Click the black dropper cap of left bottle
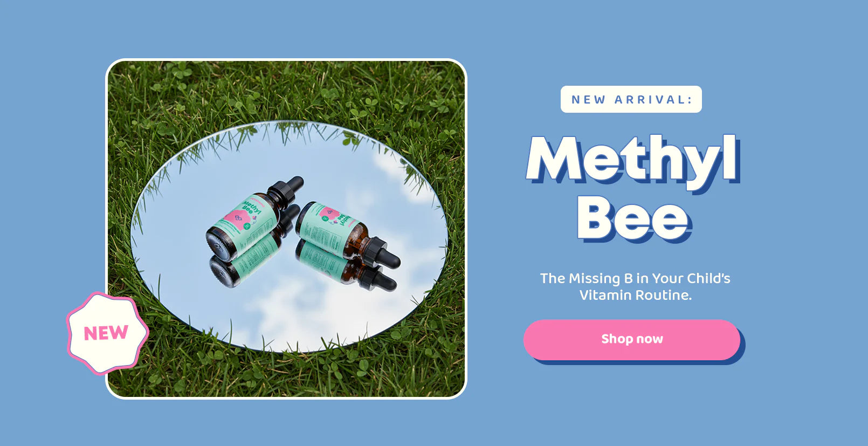Viewport: 868px width, 446px height. pos(286,189)
